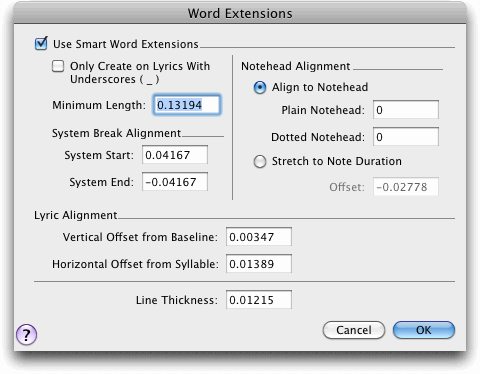The width and height of the screenshot is (480, 374).
Task: Click the System Break Alignment heading
Action: [x=116, y=133]
